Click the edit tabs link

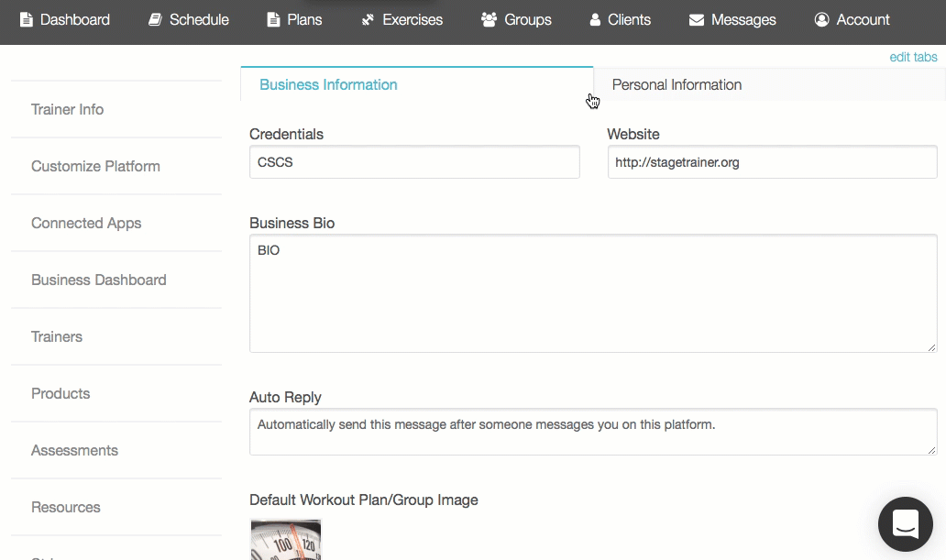pos(913,57)
